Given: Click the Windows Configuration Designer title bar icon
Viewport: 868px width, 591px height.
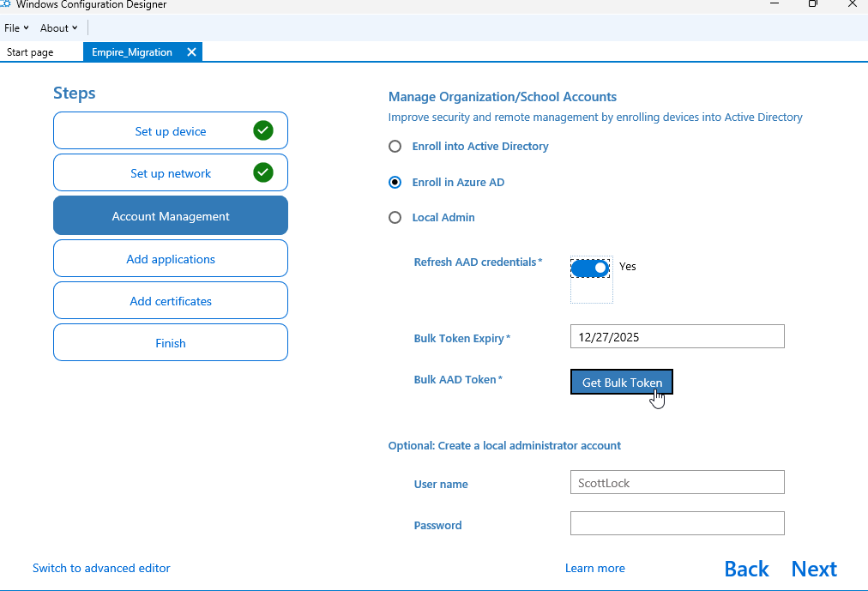Looking at the screenshot, I should click(9, 4).
